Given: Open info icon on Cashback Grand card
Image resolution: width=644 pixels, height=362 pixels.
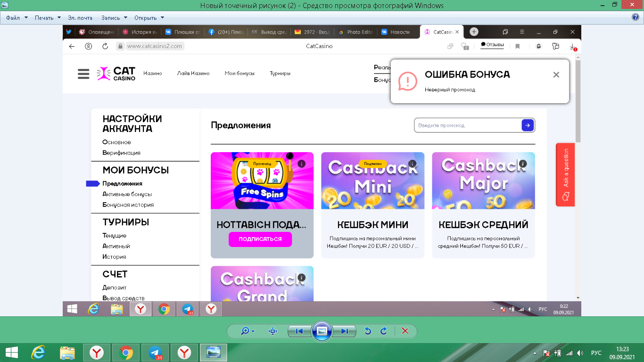Looking at the screenshot, I should tap(302, 278).
